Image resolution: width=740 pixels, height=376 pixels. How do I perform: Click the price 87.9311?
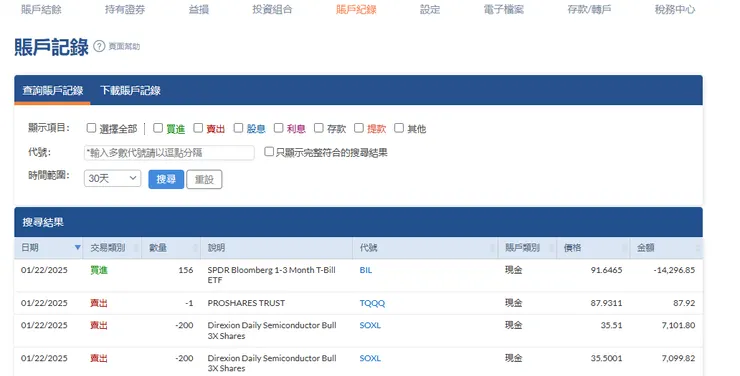(x=606, y=303)
